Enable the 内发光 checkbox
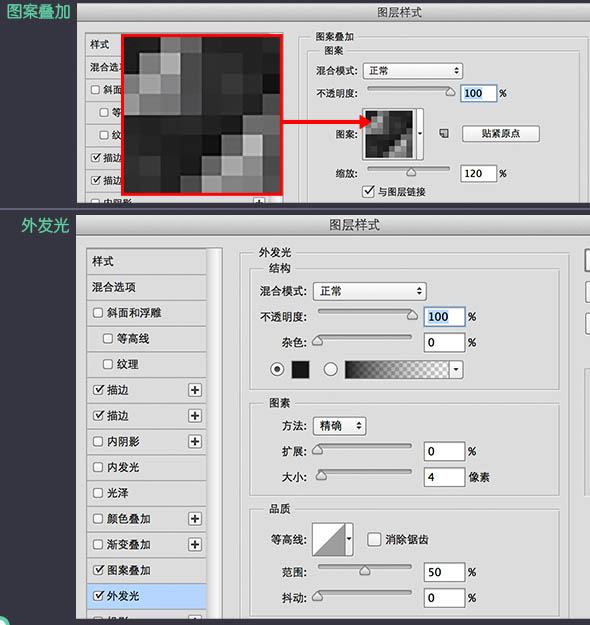Image resolution: width=590 pixels, height=625 pixels. (98, 467)
